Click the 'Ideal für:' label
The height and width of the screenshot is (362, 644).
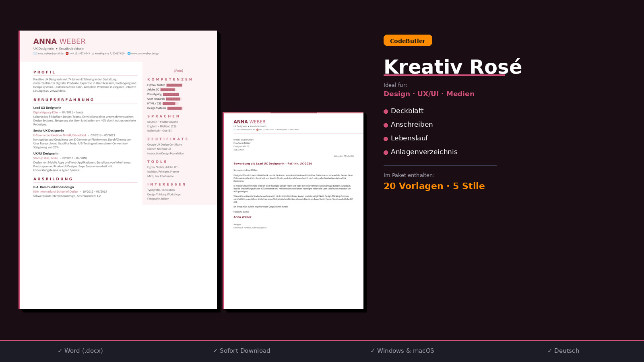395,85
